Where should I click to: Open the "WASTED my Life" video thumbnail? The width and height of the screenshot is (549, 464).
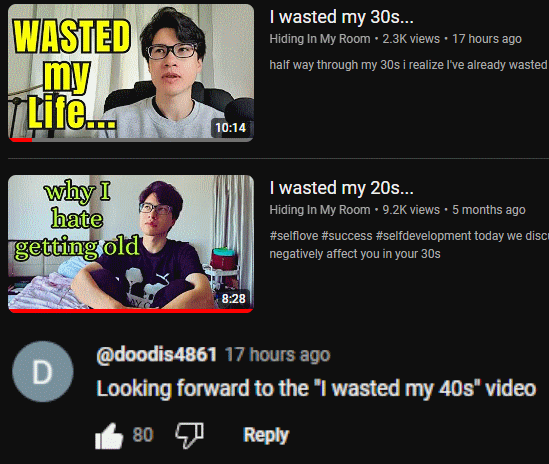point(131,73)
